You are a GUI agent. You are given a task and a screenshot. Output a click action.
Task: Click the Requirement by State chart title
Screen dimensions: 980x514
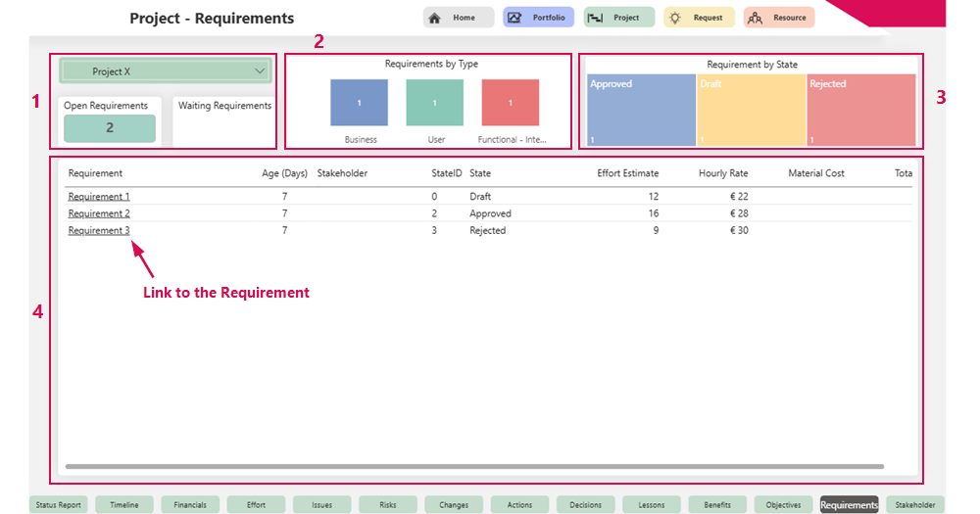pyautogui.click(x=752, y=65)
